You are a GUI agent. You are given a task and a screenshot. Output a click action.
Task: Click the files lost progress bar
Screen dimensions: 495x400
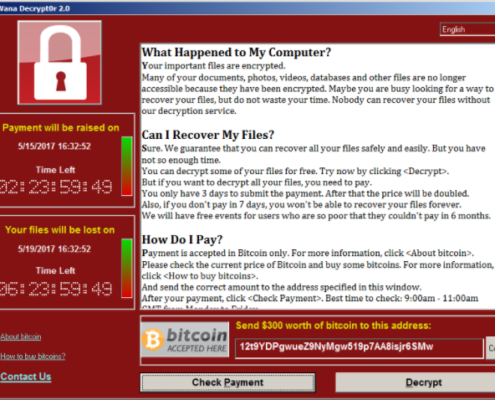click(x=127, y=268)
